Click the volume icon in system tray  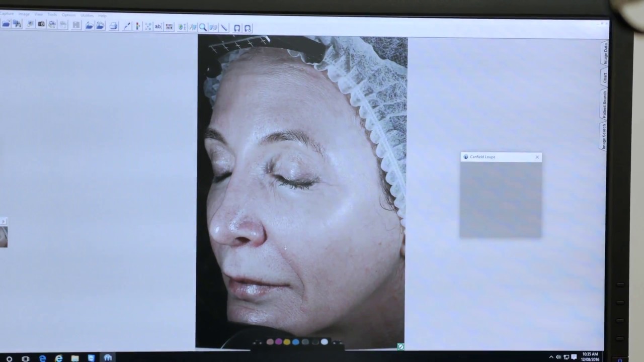point(558,357)
